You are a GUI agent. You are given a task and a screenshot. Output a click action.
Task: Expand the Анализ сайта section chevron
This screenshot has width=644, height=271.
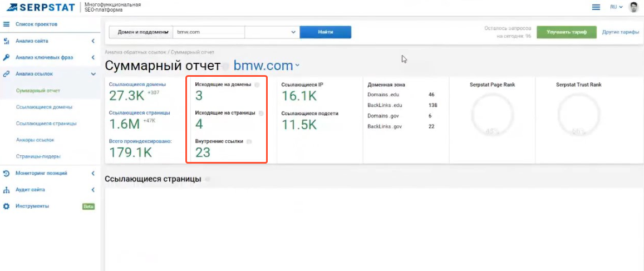click(x=93, y=41)
